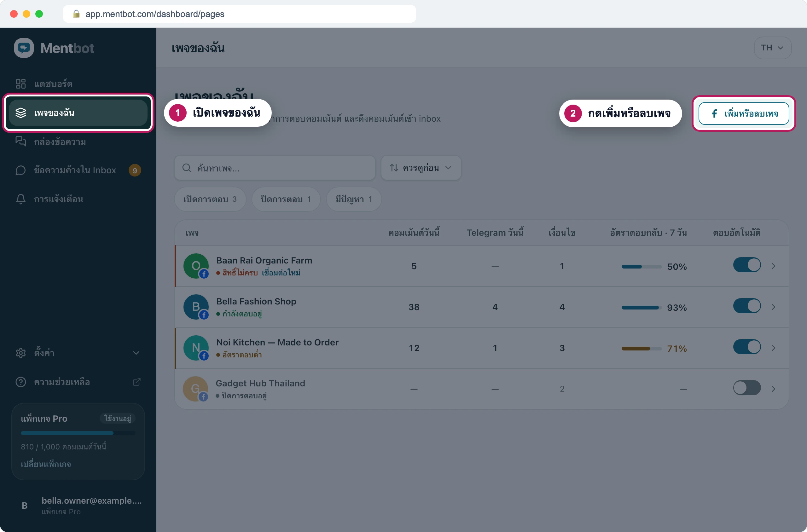Click the ตั้งค่า gear icon
This screenshot has height=532, width=807.
pos(21,353)
